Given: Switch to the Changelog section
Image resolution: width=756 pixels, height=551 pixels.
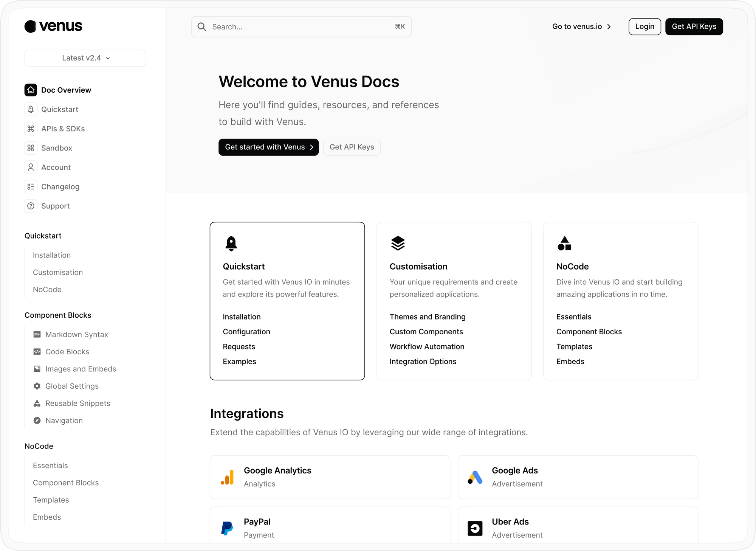Looking at the screenshot, I should pos(60,186).
